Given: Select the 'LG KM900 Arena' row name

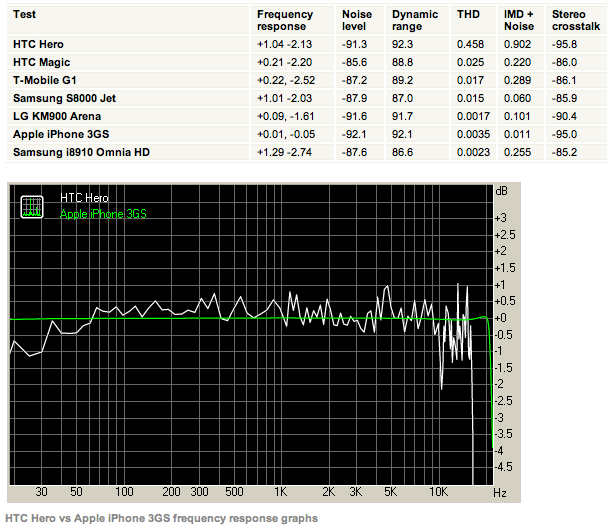Looking at the screenshot, I should 57,116.
